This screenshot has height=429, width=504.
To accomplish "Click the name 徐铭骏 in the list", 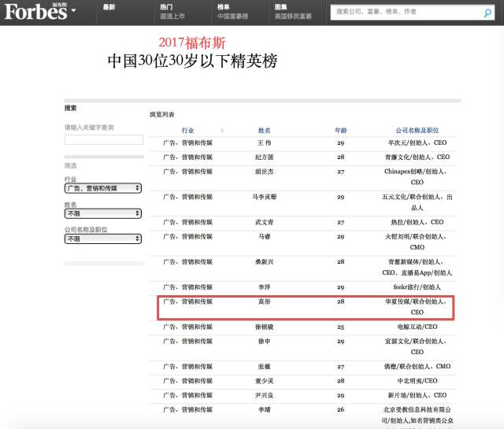I will pos(264,327).
